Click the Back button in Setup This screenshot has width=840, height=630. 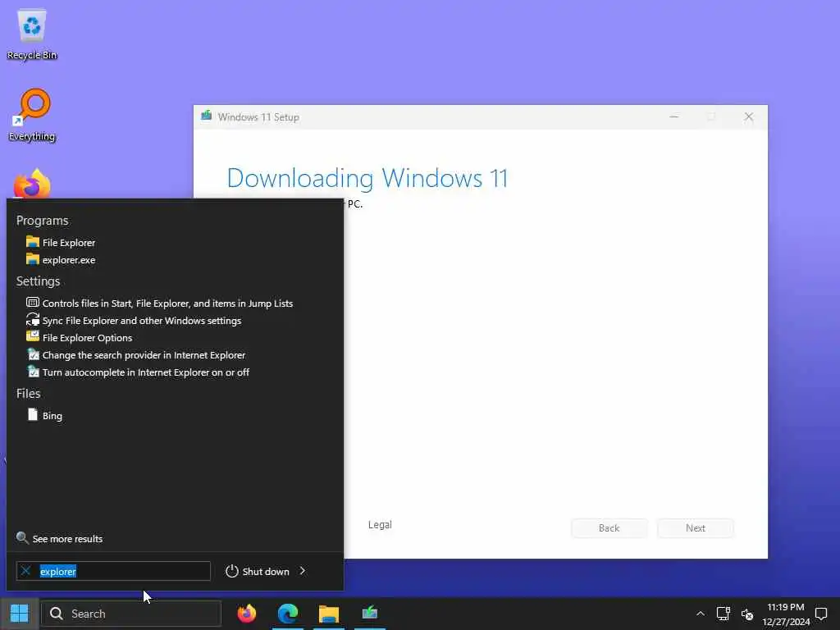[609, 528]
